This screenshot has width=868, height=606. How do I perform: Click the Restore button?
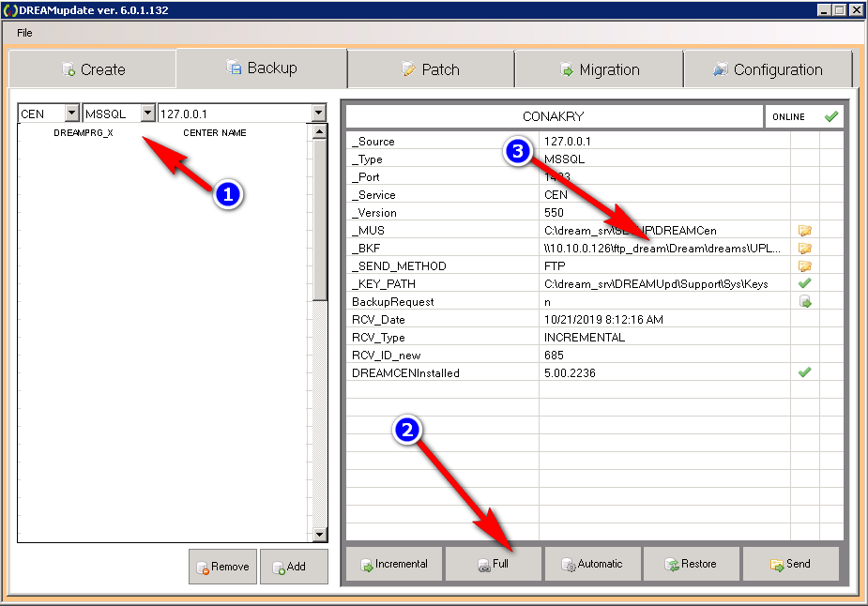point(691,564)
